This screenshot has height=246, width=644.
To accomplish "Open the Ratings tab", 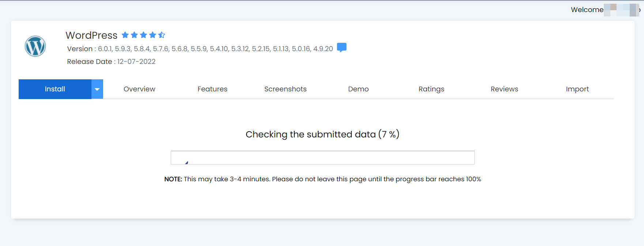I will (x=432, y=89).
